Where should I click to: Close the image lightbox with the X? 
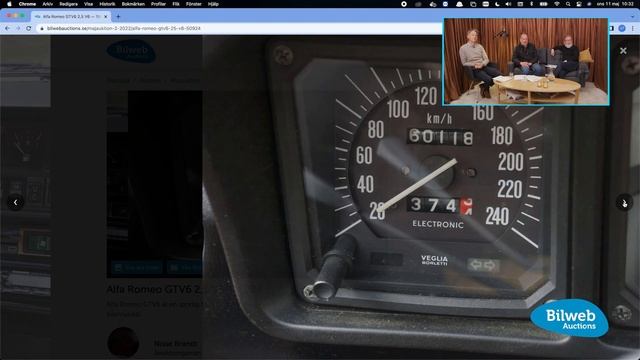click(x=623, y=51)
